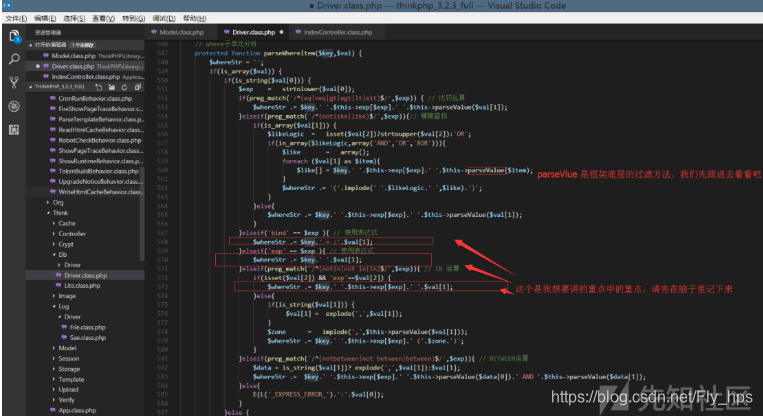This screenshot has width=763, height=416.
Task: Open App.class.php in file tree
Action: point(77,411)
